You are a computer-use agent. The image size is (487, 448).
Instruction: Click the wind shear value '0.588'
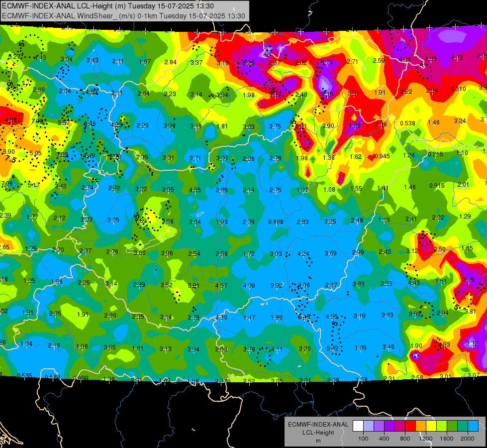coord(53,377)
